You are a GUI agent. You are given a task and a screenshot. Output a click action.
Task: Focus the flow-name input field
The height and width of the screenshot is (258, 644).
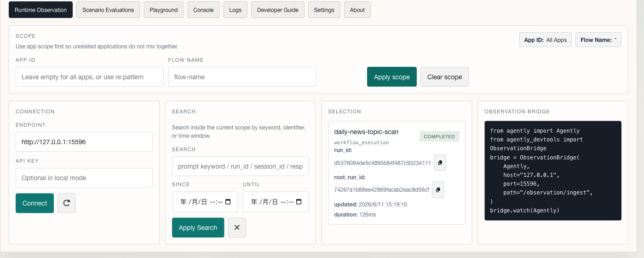[x=242, y=77]
